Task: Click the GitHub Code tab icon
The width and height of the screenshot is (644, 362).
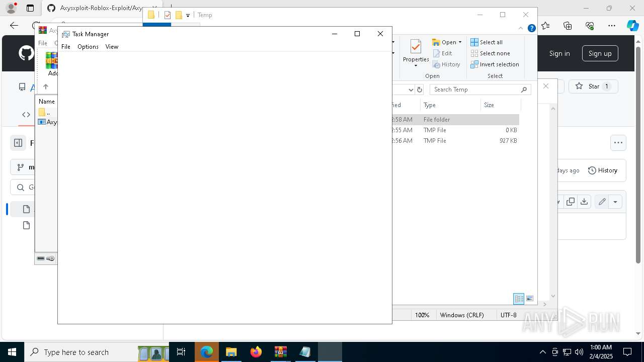Action: (26, 115)
